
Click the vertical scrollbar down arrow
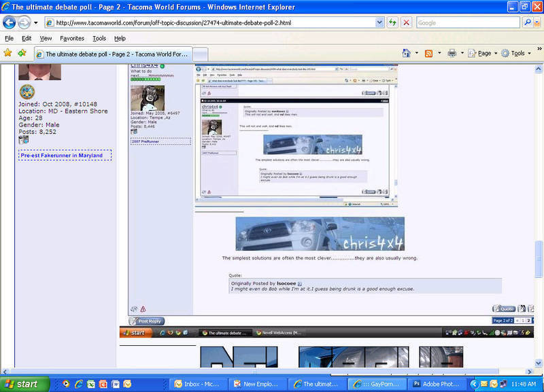[x=538, y=363]
